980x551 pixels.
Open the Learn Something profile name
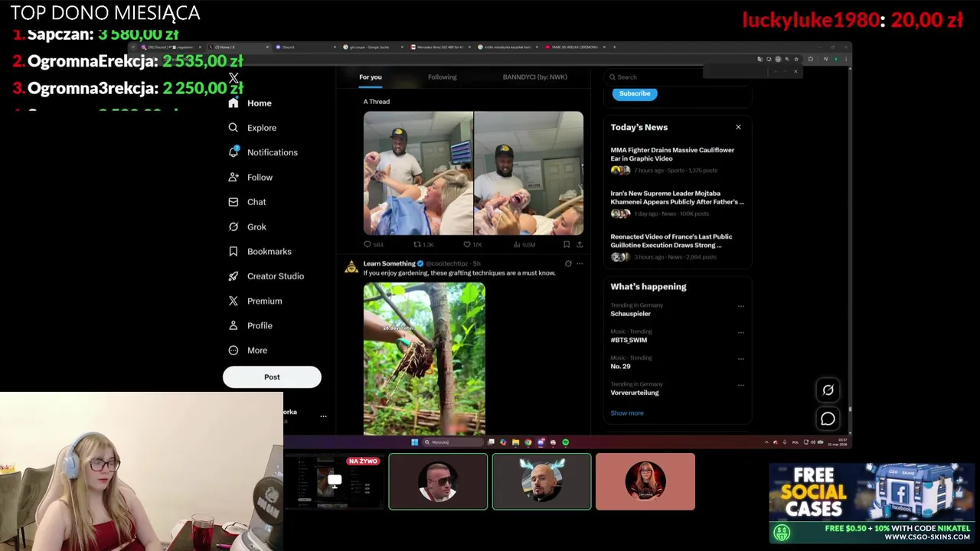tap(389, 263)
